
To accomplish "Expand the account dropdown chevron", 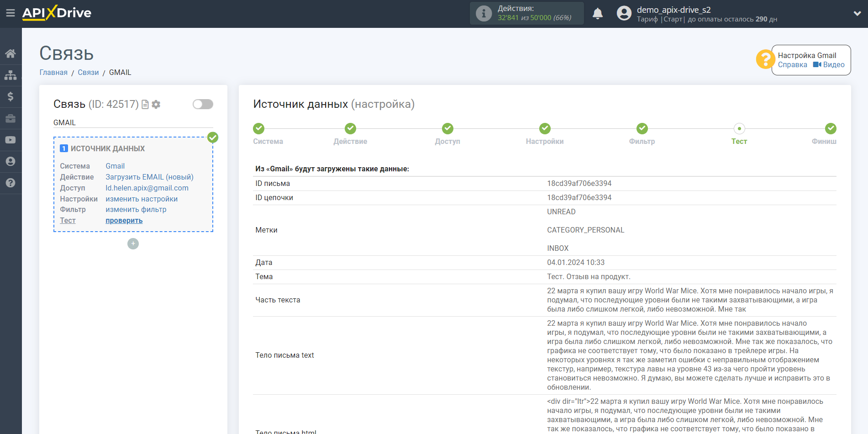I will 857,14.
